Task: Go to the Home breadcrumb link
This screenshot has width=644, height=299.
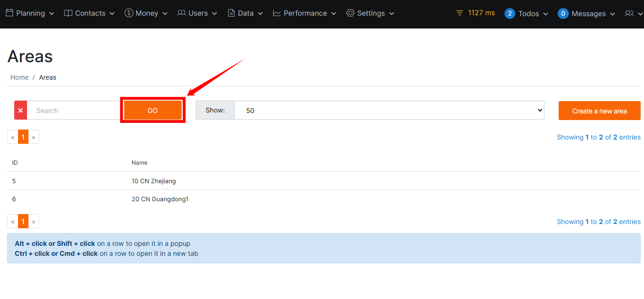Action: click(19, 77)
